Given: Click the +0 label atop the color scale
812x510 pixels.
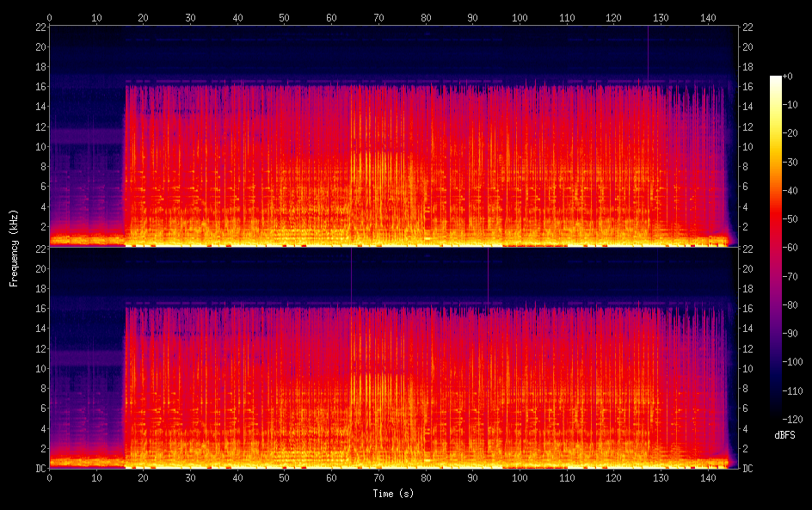Looking at the screenshot, I should pyautogui.click(x=788, y=76).
